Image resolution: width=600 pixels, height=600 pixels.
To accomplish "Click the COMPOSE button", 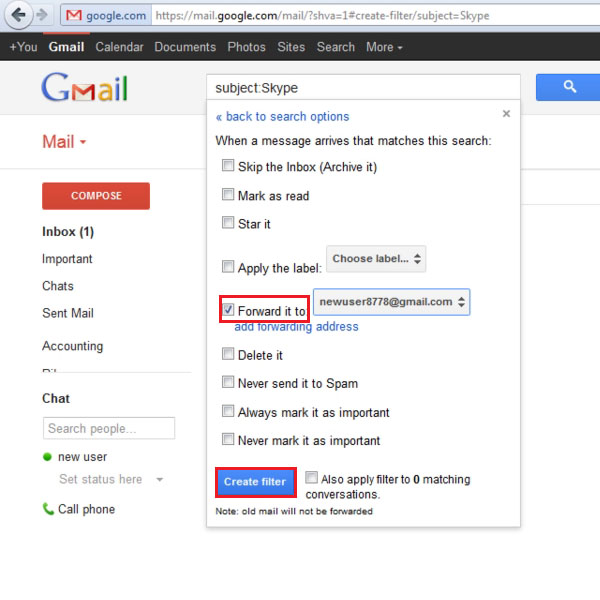I will point(96,196).
